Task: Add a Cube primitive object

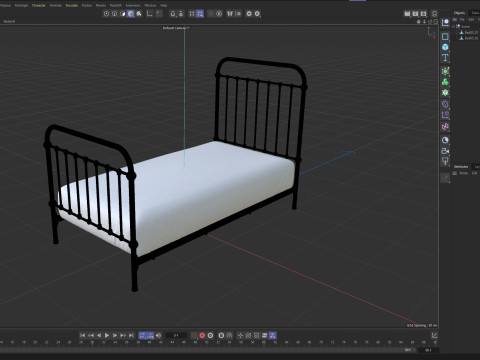Action: (x=445, y=47)
